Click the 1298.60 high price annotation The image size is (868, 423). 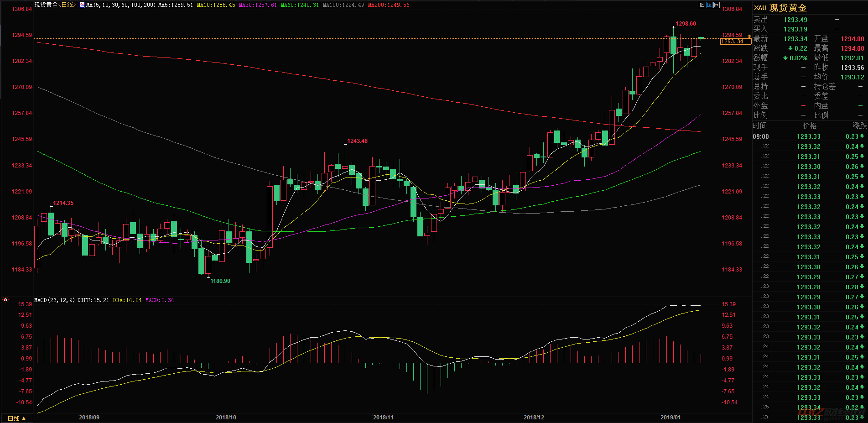[686, 24]
